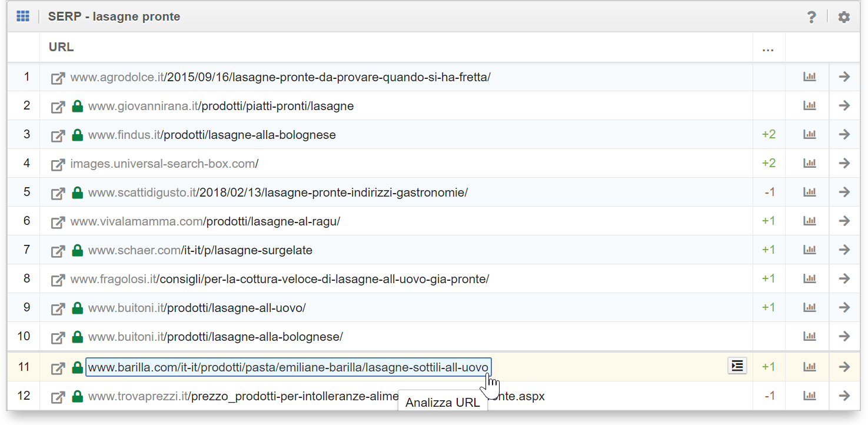Screen dimensions: 868x425
Task: Click the -1 change value for scattidigusto.it
Action: pyautogui.click(x=769, y=192)
